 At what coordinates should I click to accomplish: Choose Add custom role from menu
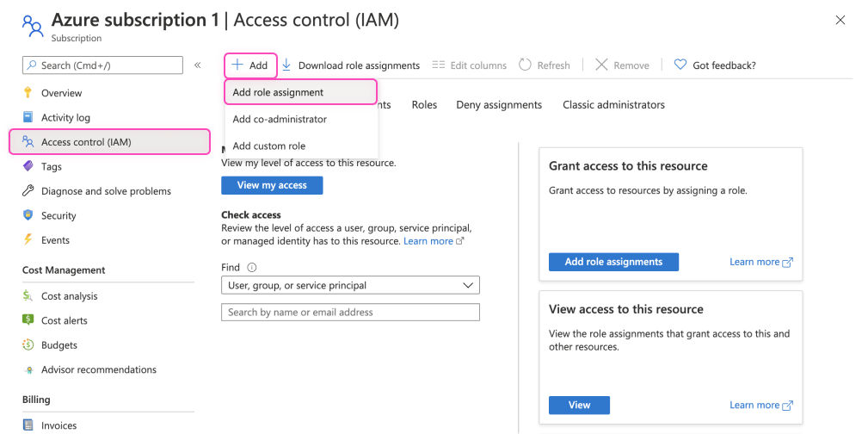(268, 146)
